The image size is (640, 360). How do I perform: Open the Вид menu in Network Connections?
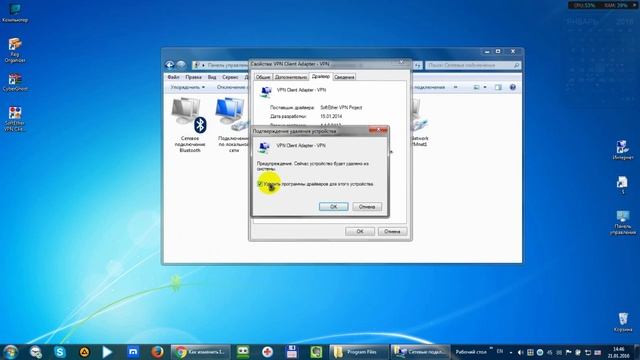pyautogui.click(x=211, y=77)
